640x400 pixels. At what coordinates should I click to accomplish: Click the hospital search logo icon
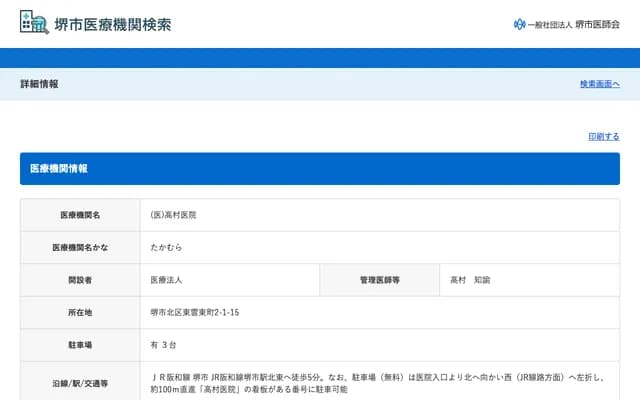pos(33,23)
